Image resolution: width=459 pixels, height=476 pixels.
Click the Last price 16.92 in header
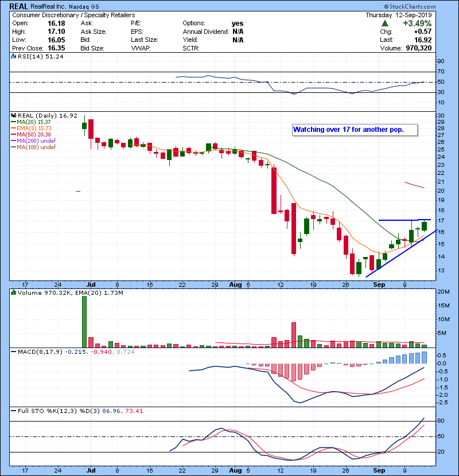coord(423,40)
